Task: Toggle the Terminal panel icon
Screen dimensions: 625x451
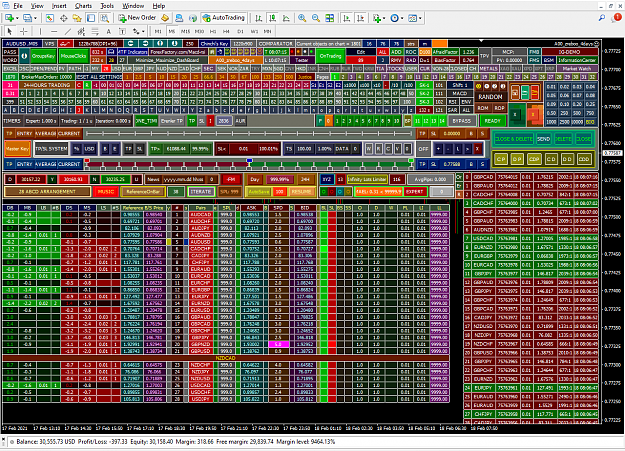Action: [x=91, y=18]
